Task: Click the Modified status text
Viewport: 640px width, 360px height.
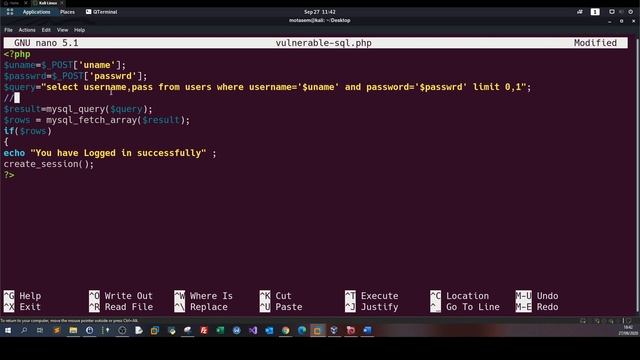Action: coord(595,43)
